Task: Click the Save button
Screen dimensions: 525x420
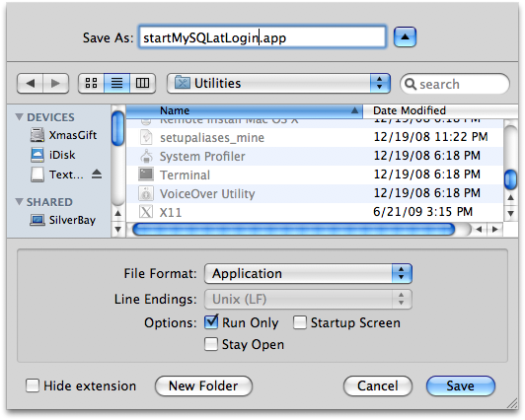Action: click(461, 385)
